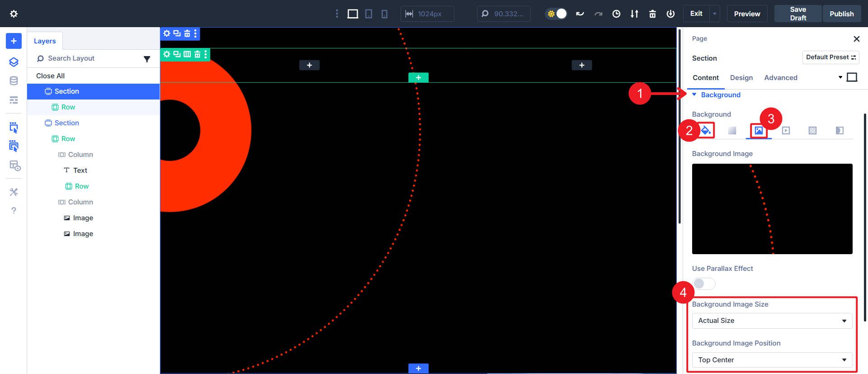The height and width of the screenshot is (374, 868).
Task: Open the Background Image Position dropdown
Action: click(772, 360)
